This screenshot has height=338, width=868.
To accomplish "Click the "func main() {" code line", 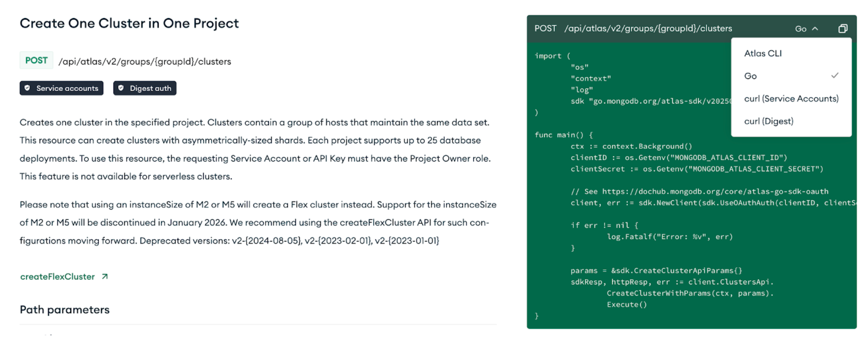I will [x=564, y=135].
